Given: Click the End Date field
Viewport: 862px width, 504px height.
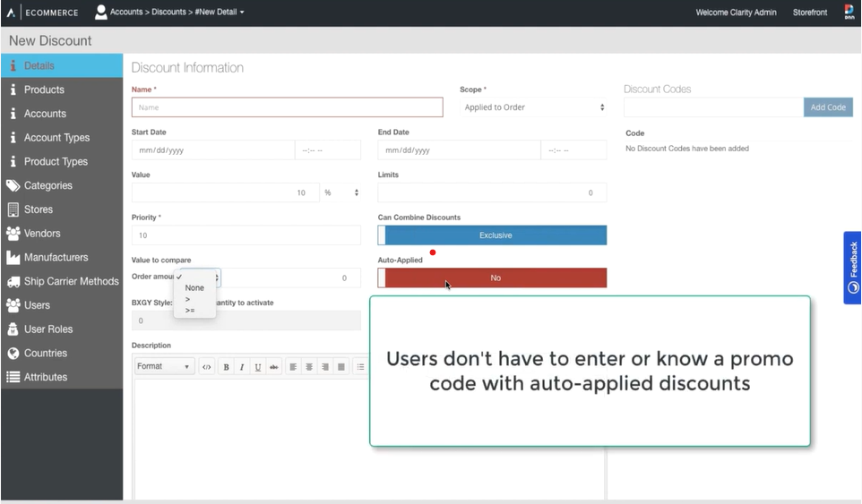Looking at the screenshot, I should [x=460, y=149].
